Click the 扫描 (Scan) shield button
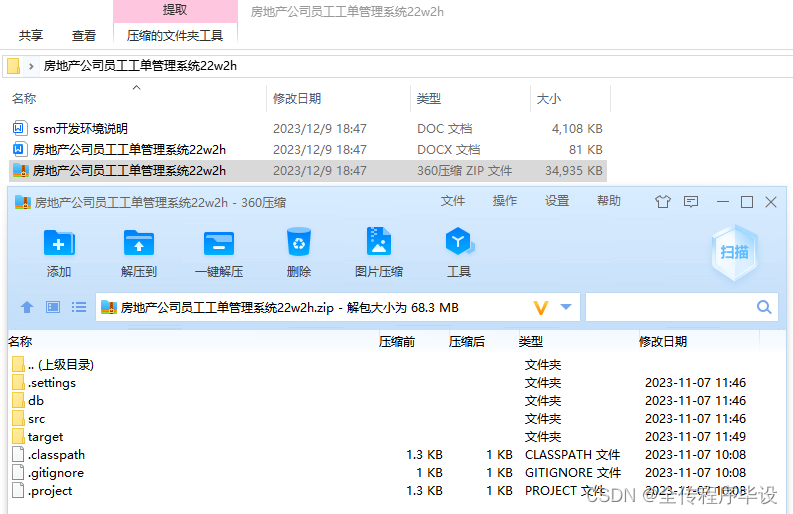793x514 pixels. (734, 252)
